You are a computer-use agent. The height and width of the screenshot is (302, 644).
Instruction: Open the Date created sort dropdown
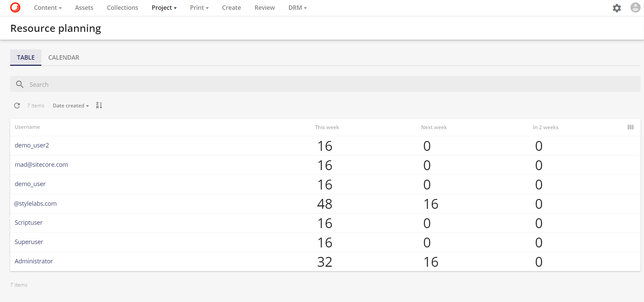71,106
